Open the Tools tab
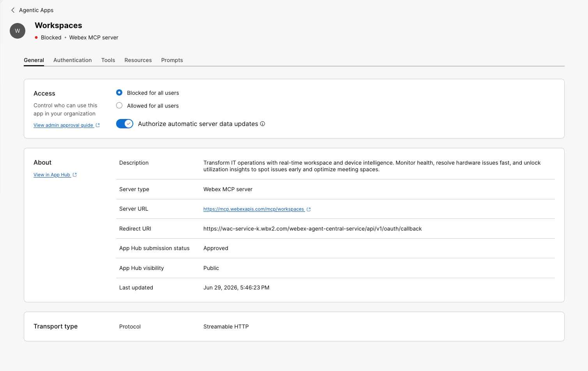The width and height of the screenshot is (588, 371). coord(108,60)
